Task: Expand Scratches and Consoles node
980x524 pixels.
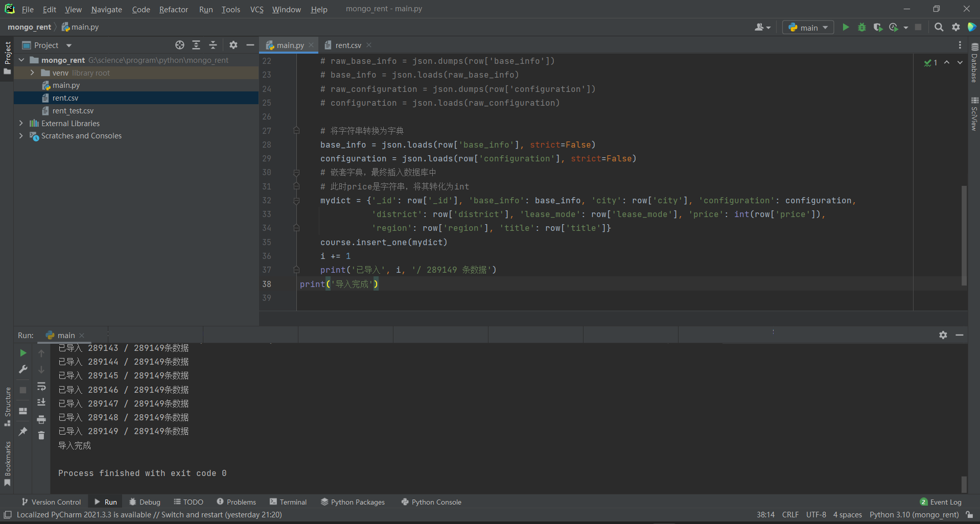Action: pyautogui.click(x=21, y=136)
